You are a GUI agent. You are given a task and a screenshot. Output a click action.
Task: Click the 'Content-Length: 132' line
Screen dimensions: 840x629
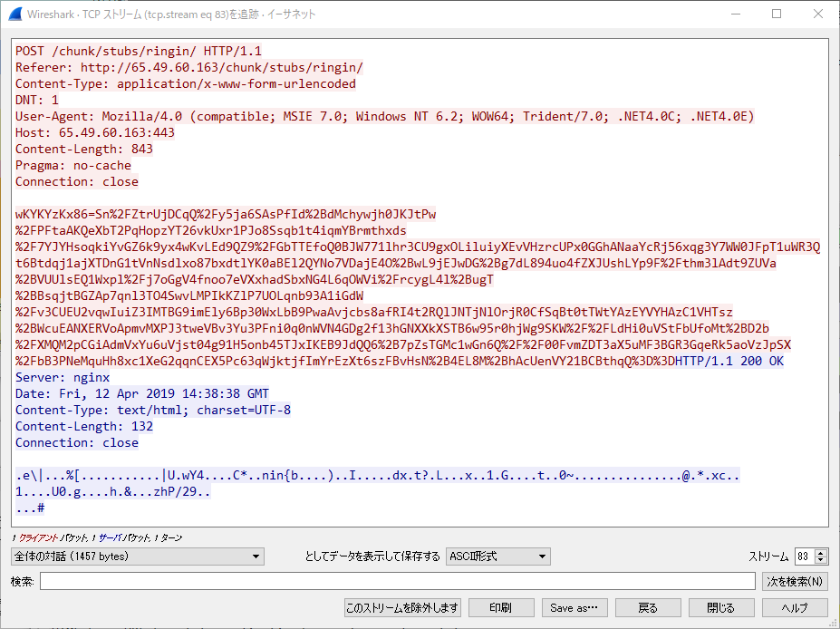pos(84,427)
